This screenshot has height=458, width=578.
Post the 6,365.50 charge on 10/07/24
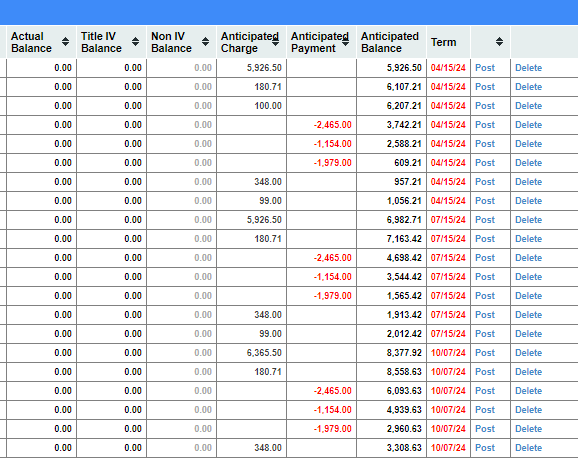click(x=485, y=353)
